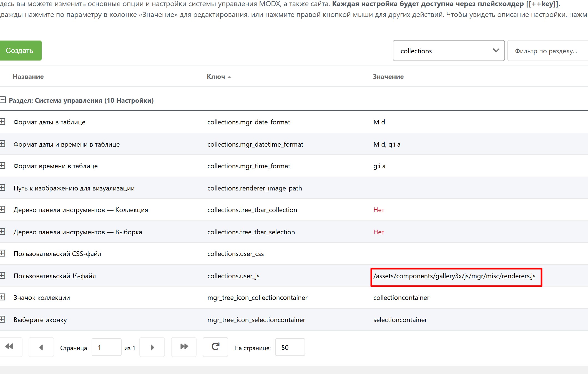Click the На странице per-page field
The width and height of the screenshot is (588, 374).
click(x=290, y=347)
